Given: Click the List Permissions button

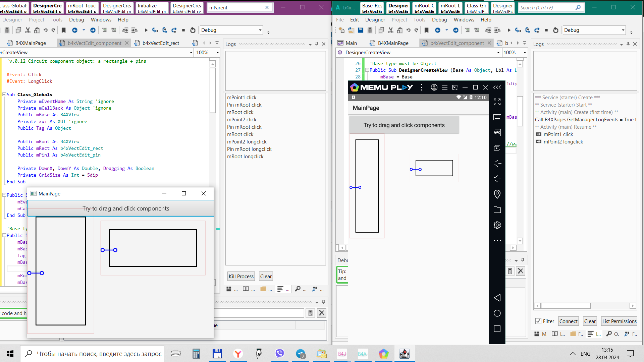Looking at the screenshot, I should tap(619, 321).
